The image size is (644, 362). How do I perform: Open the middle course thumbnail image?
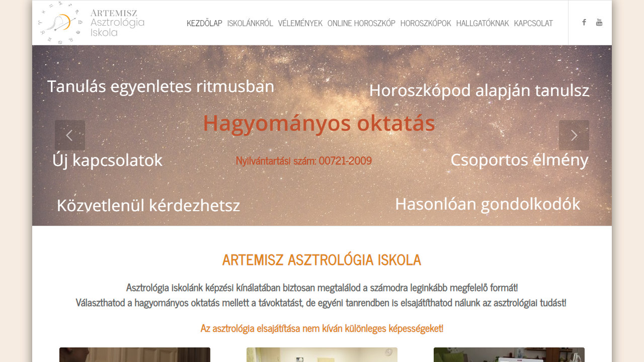(x=322, y=354)
